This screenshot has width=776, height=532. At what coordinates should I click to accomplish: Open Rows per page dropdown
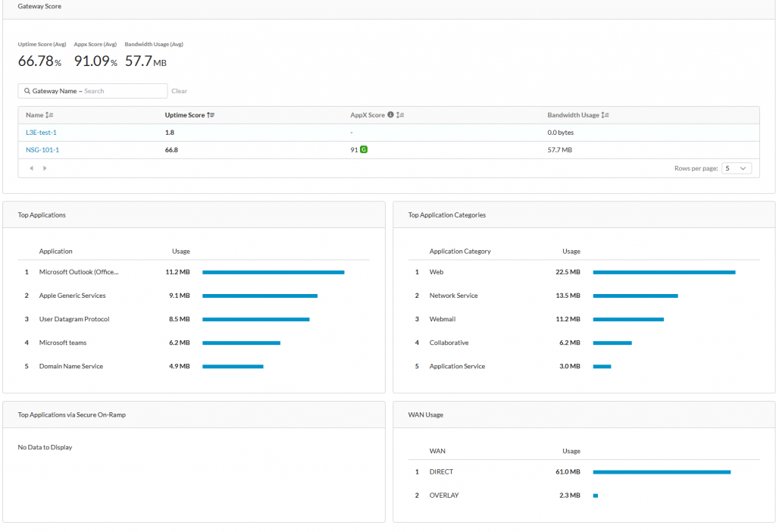737,168
